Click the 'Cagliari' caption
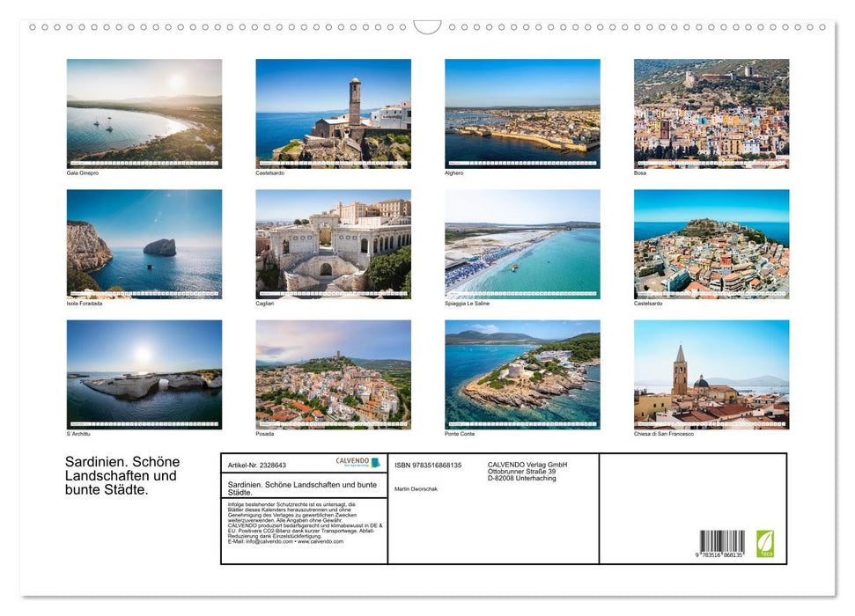 (x=264, y=303)
